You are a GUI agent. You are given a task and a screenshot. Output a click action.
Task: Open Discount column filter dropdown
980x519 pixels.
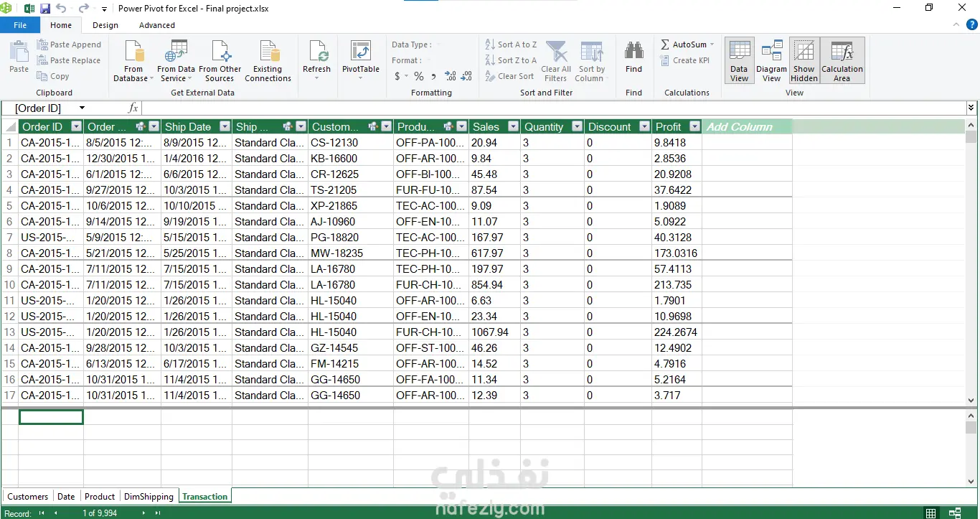644,127
